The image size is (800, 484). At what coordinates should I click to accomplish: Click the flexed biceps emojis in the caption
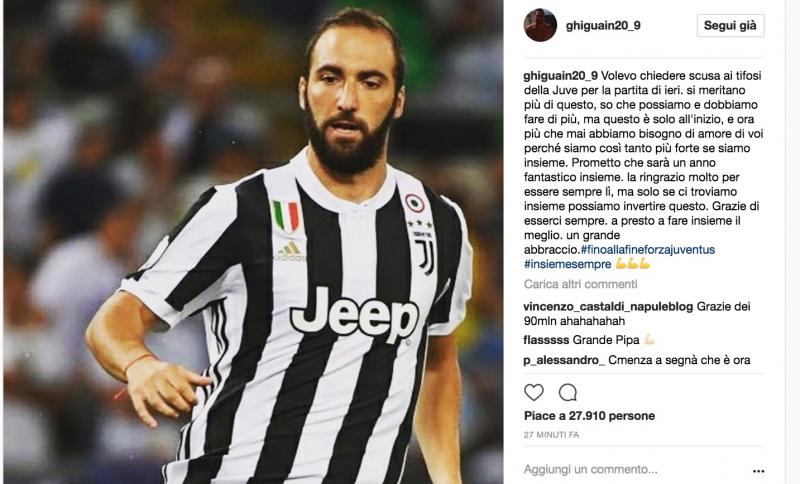[x=633, y=264]
